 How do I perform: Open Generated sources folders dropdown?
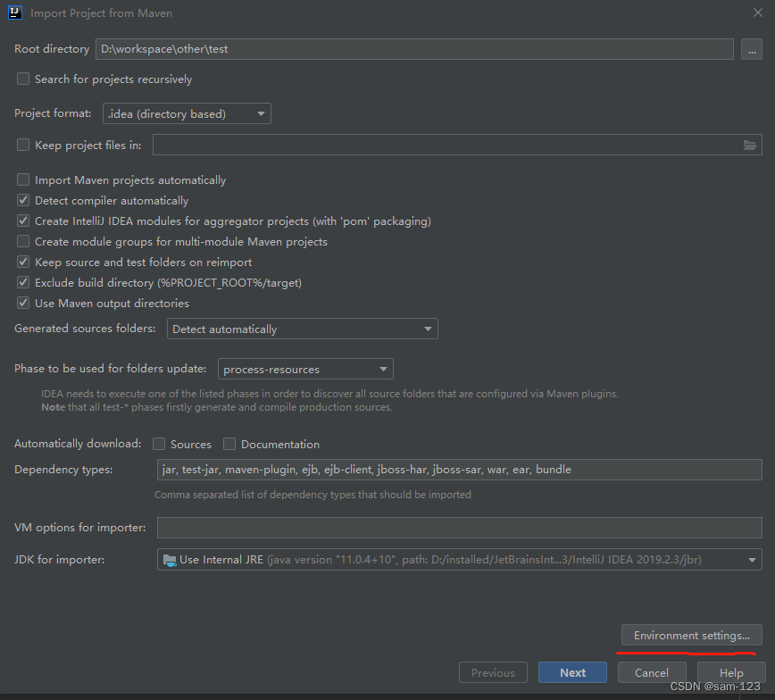pos(303,329)
